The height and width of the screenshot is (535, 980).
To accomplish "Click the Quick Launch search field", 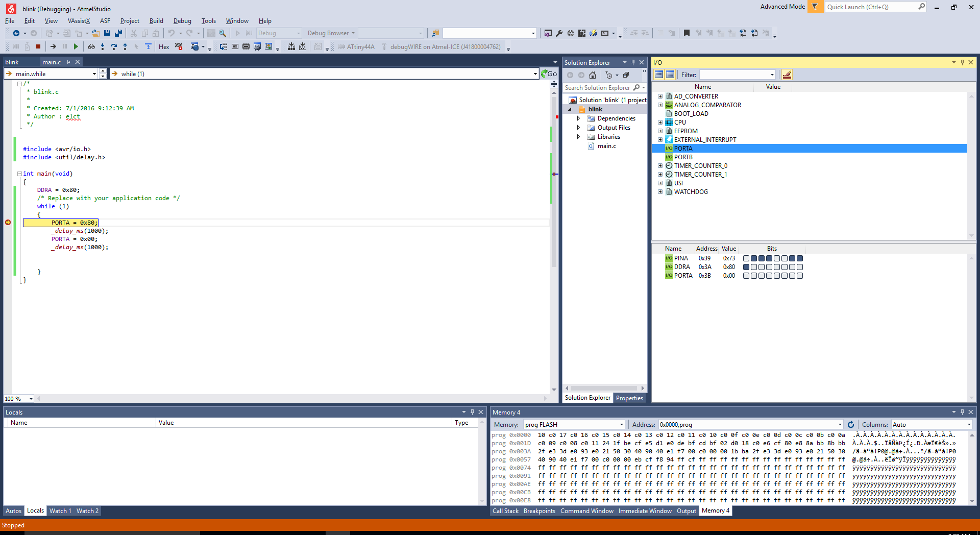I will [871, 7].
